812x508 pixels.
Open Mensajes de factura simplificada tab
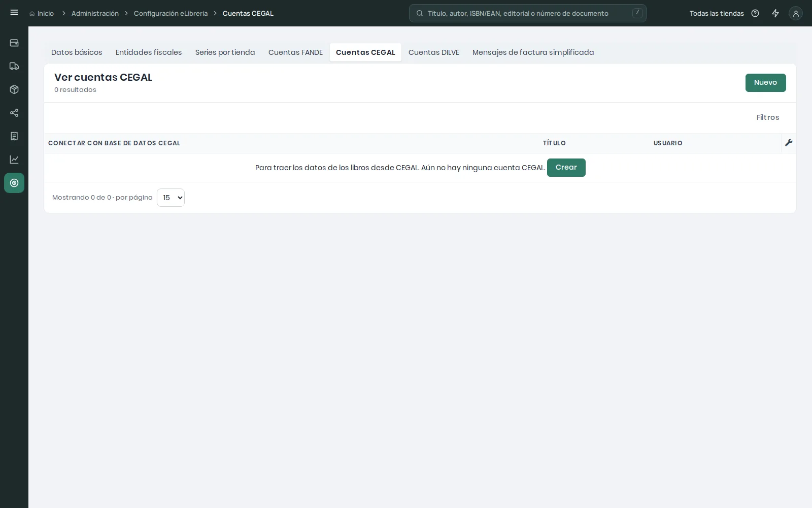click(533, 52)
